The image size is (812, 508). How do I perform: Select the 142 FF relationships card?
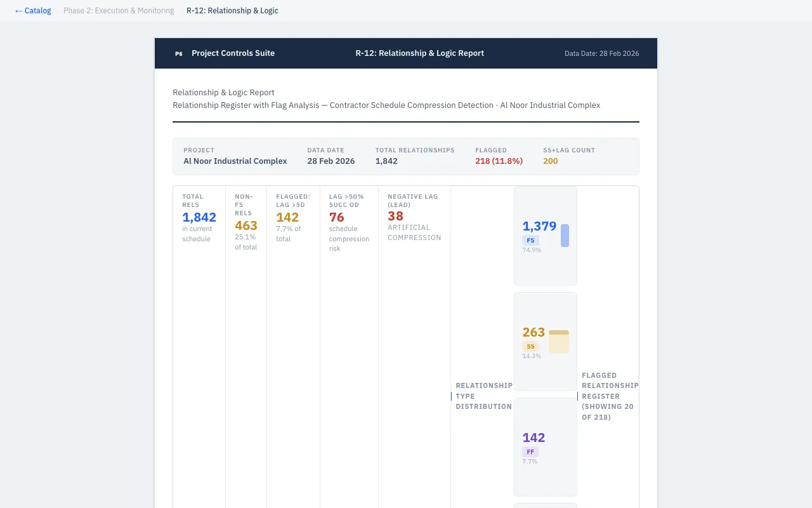(x=545, y=447)
